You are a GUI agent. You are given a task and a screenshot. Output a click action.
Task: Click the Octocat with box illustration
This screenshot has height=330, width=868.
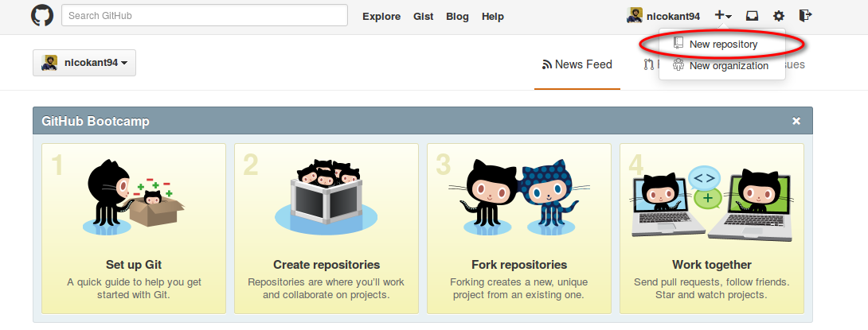coord(134,196)
